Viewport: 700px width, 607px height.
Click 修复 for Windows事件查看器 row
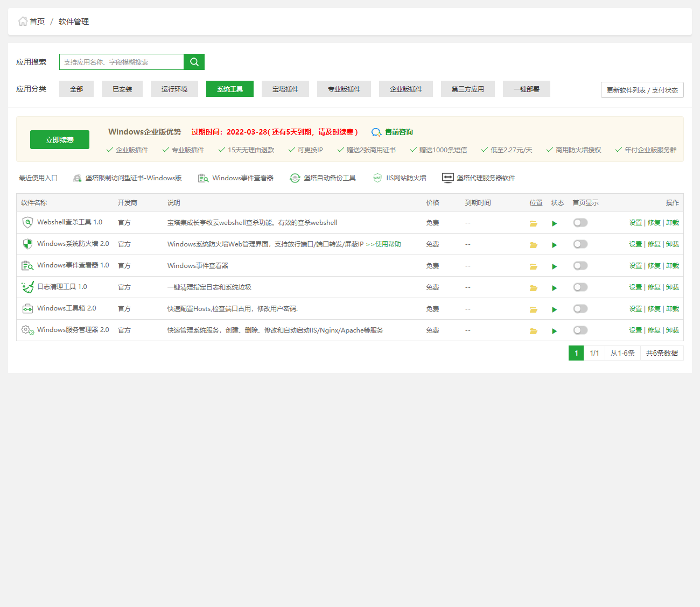pos(654,266)
